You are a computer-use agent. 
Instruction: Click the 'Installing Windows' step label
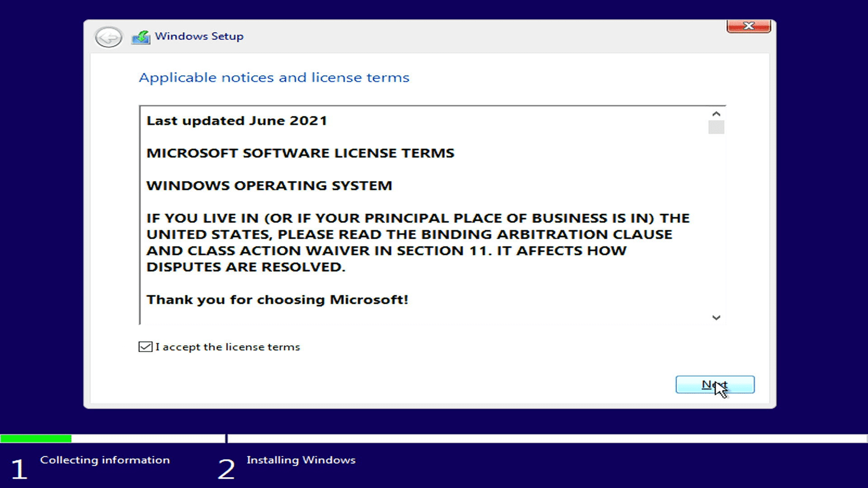(x=301, y=460)
